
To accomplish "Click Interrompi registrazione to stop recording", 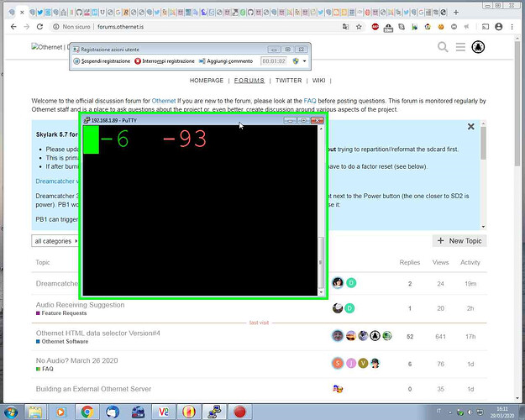I will 165,61.
